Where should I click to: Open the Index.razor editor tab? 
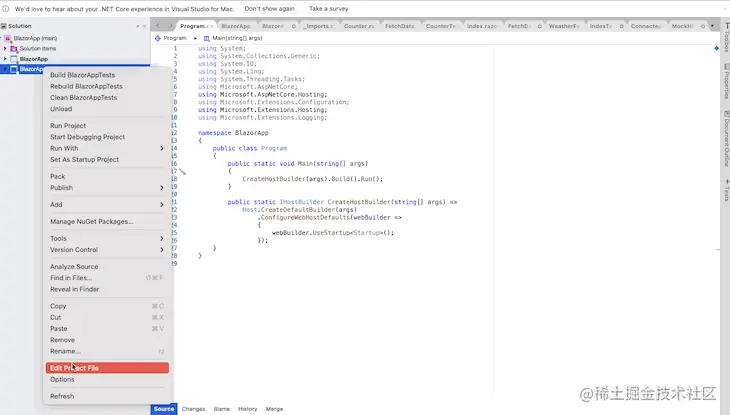tap(482, 26)
